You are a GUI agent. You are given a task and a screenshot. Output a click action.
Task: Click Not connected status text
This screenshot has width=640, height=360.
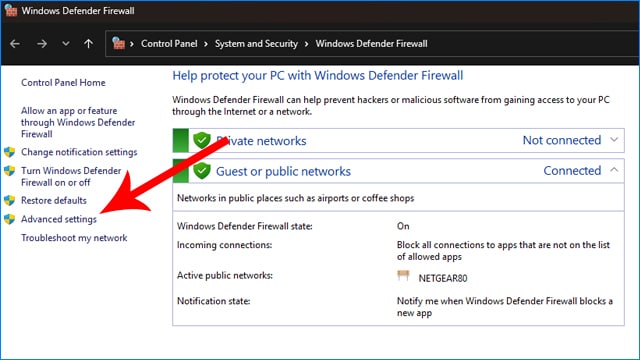pos(562,140)
